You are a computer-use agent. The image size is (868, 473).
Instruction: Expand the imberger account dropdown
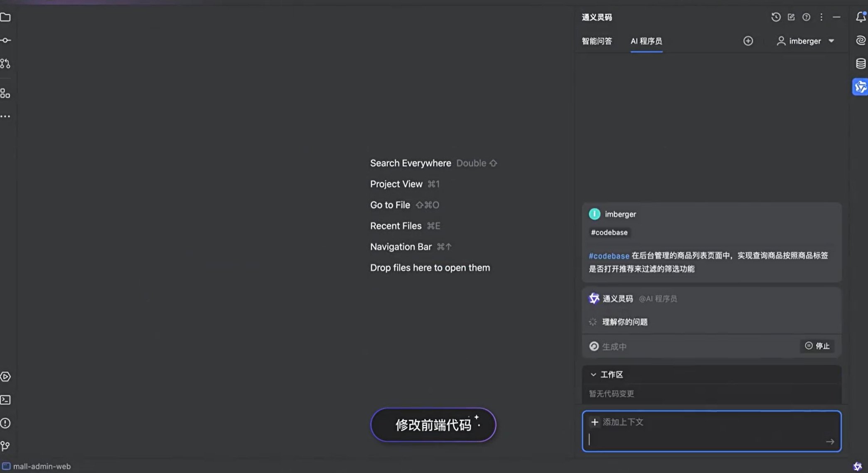(805, 41)
